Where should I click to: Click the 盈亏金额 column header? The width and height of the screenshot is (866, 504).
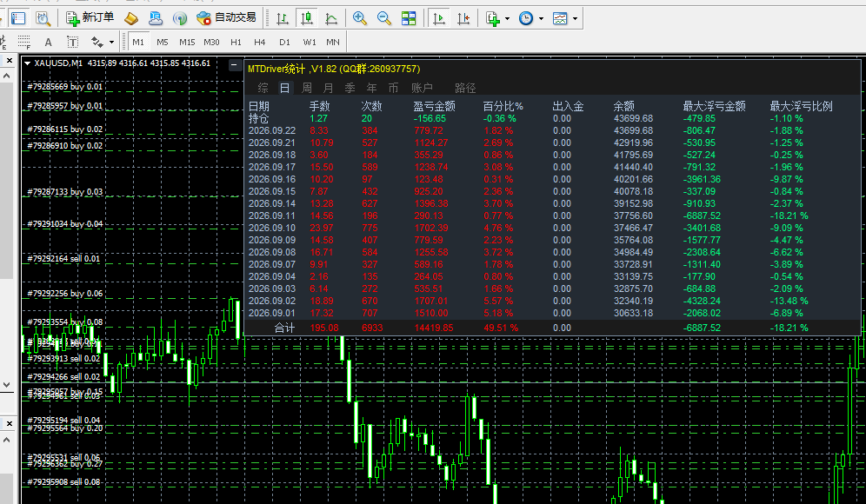434,106
